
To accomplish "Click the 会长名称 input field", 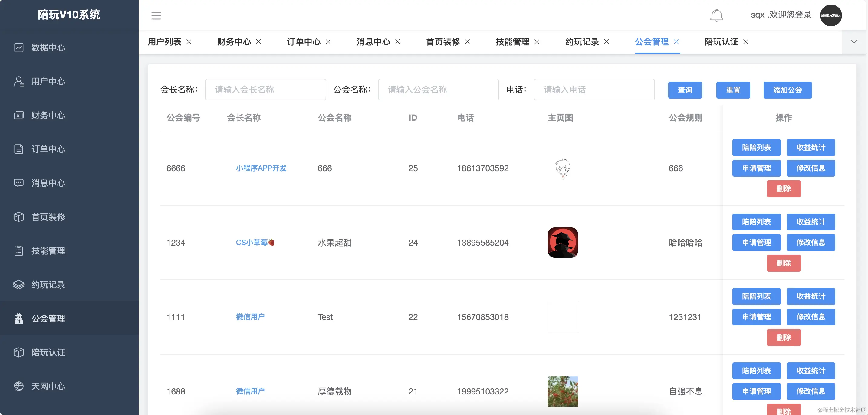I will coord(265,89).
